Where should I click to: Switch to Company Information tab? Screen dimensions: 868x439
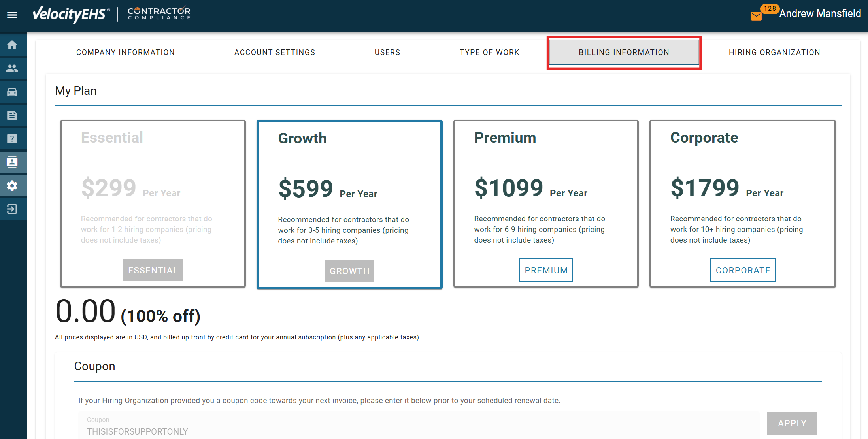click(x=125, y=52)
